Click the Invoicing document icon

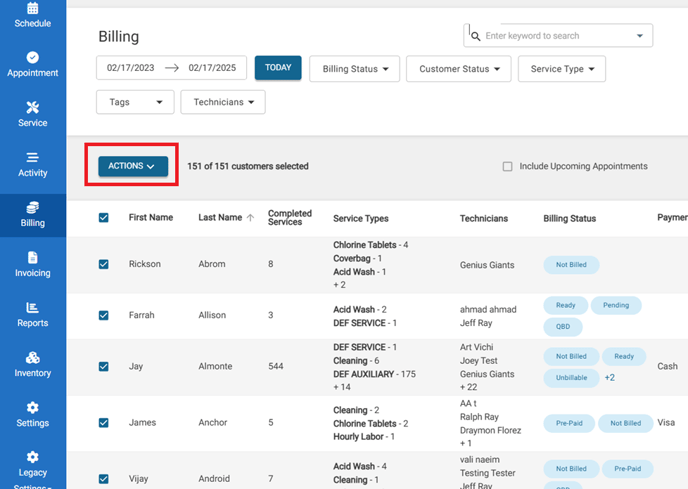point(32,258)
